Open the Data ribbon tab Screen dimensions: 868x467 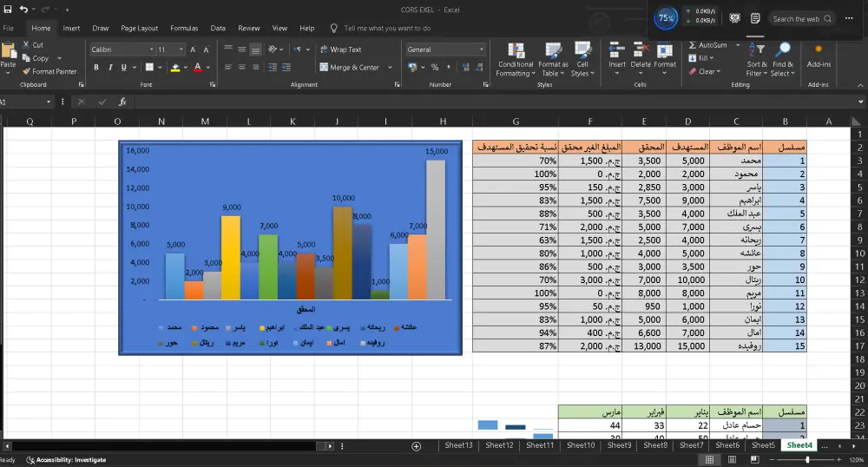[218, 29]
